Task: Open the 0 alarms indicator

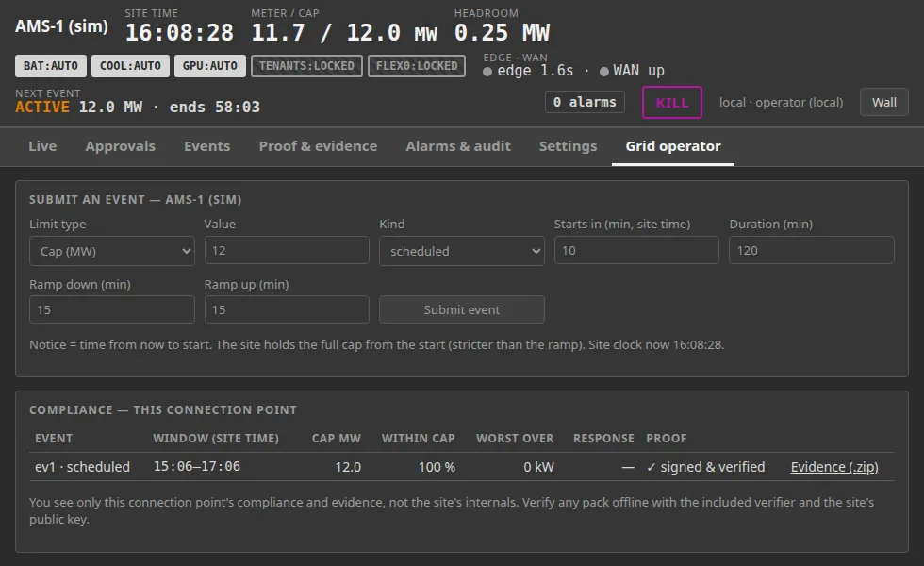Action: click(x=585, y=102)
